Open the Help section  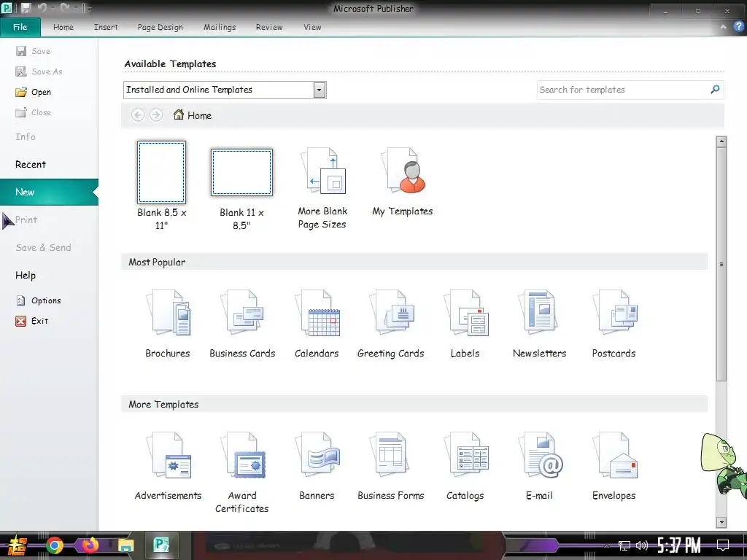click(26, 275)
